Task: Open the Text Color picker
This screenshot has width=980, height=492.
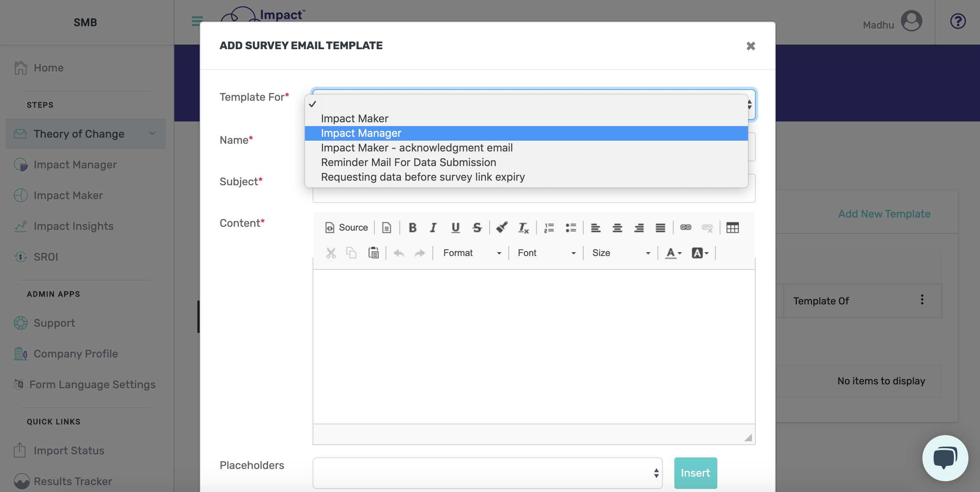Action: coord(674,253)
